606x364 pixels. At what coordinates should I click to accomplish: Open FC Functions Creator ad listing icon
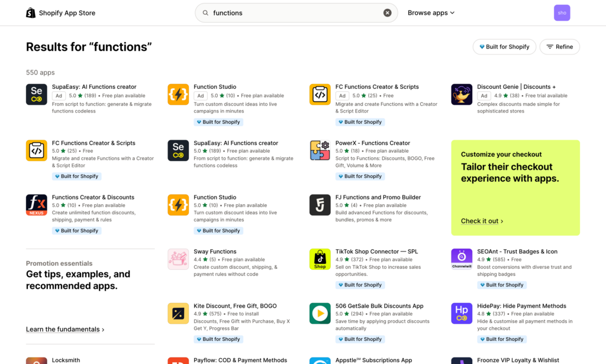pos(320,94)
